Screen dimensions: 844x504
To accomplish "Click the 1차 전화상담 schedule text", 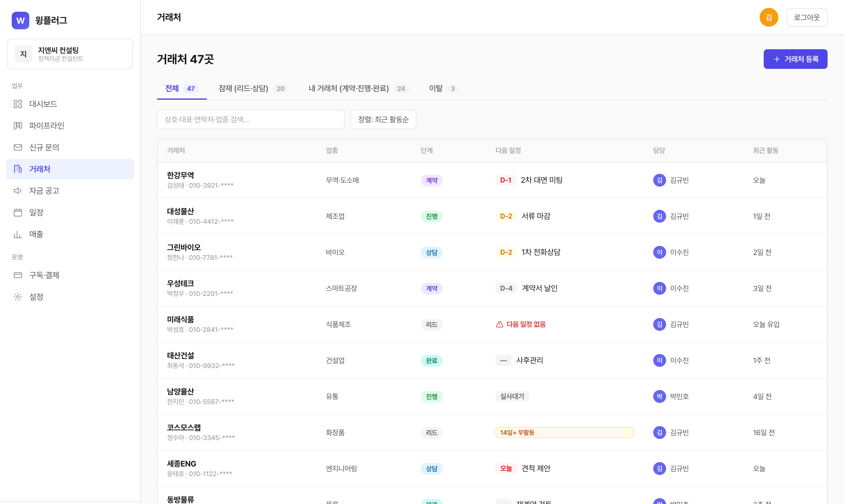I will coord(541,252).
